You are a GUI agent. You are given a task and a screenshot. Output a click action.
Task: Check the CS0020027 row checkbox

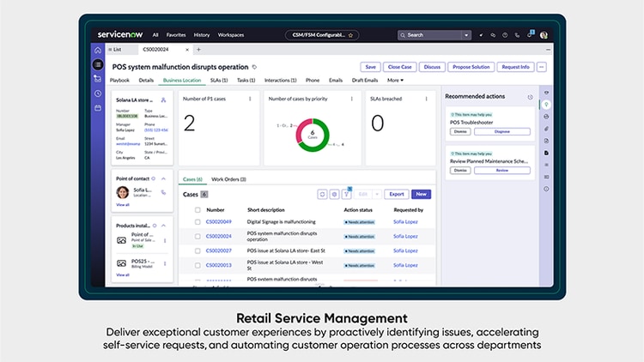197,250
